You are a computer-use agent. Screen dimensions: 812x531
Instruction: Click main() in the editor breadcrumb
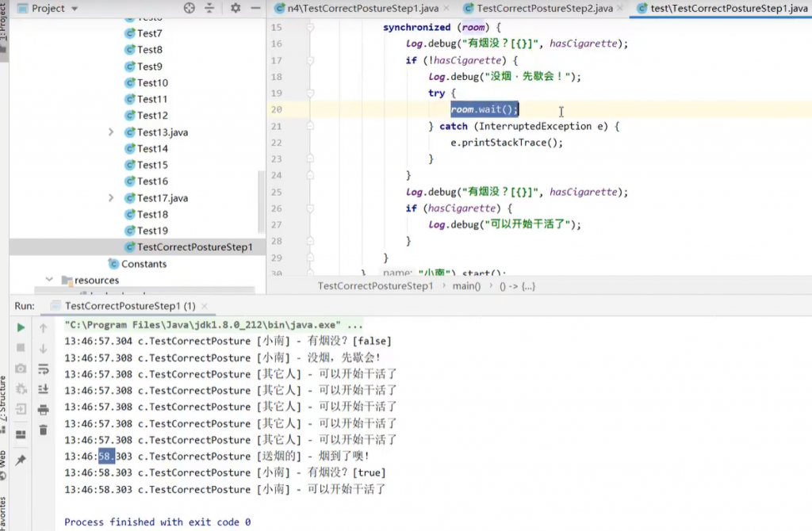point(465,286)
